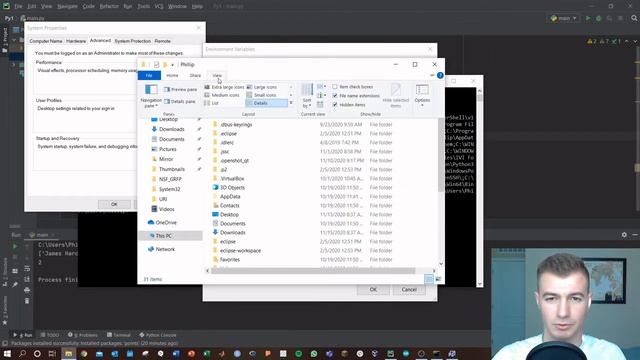
Task: Click the Spotify icon on the taskbar
Action: tap(298, 353)
